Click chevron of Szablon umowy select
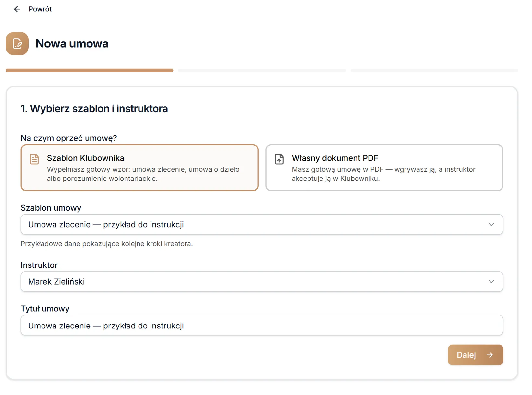Image resolution: width=532 pixels, height=395 pixels. coord(491,224)
